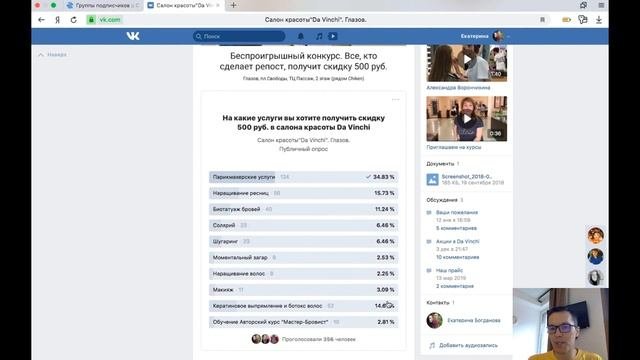This screenshot has width=640, height=360.
Task: Open browser downloads arrow icon
Action: coord(599,20)
